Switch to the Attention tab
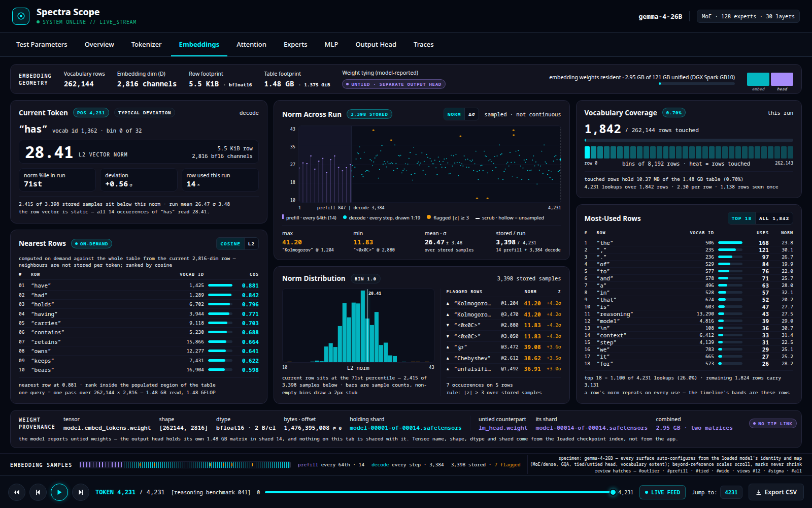This screenshot has width=812, height=508. [251, 45]
